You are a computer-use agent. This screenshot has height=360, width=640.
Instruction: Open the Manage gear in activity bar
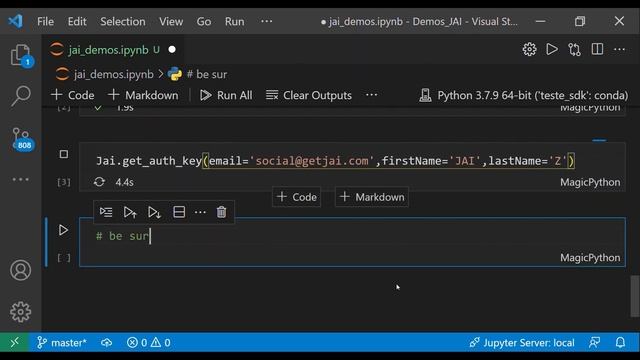coord(20,312)
